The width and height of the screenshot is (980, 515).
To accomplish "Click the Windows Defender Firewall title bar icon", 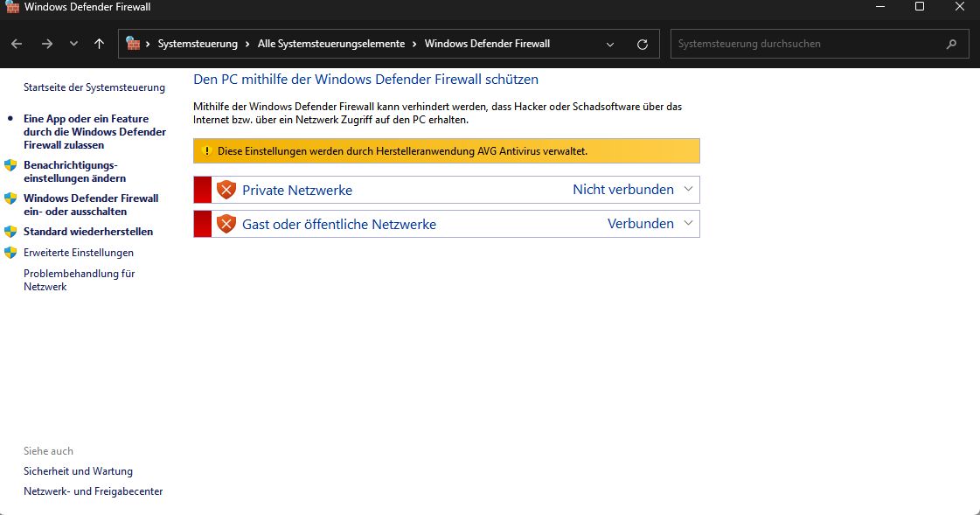I will click(x=12, y=7).
